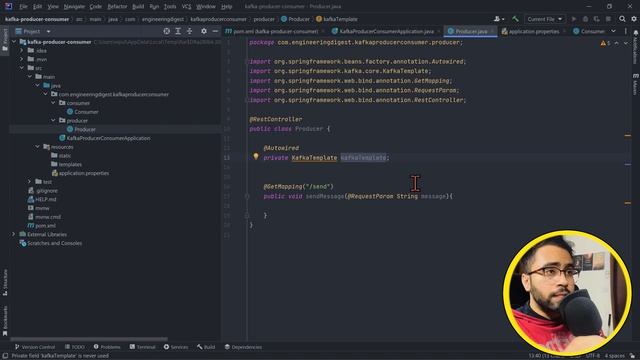Collapse the producer package
Image resolution: width=640 pixels, height=360 pixels.
coord(53,120)
